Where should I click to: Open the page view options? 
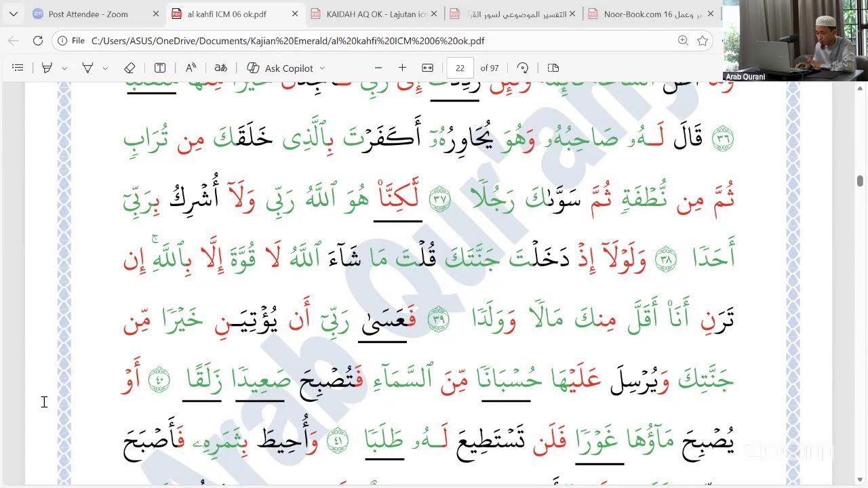click(553, 68)
